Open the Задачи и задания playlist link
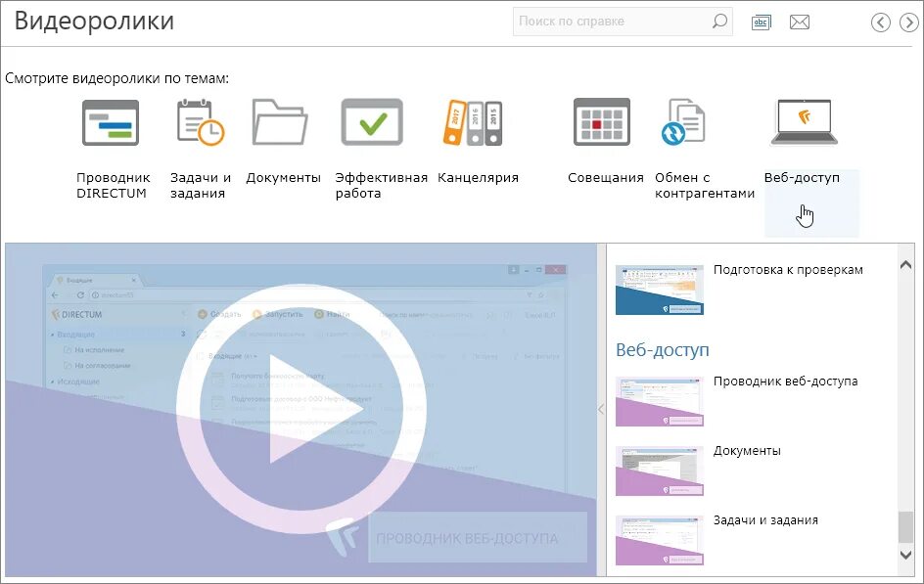This screenshot has height=584, width=924. [x=765, y=520]
